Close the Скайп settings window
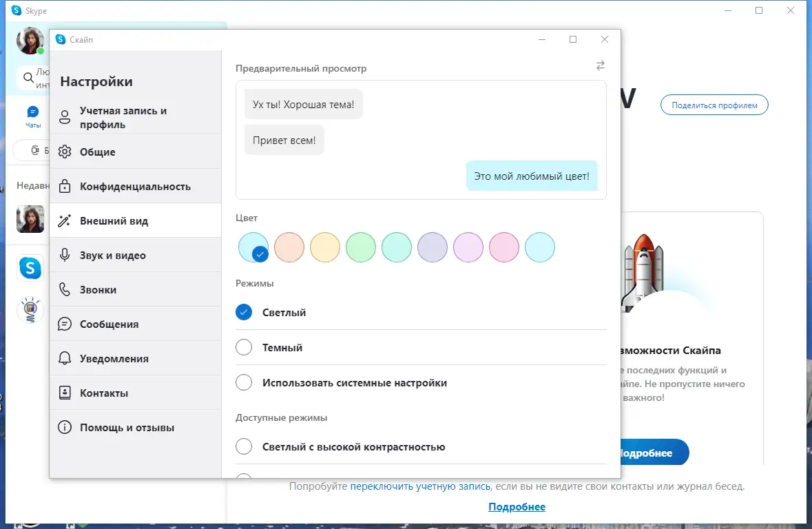This screenshot has width=812, height=529. pyautogui.click(x=604, y=39)
